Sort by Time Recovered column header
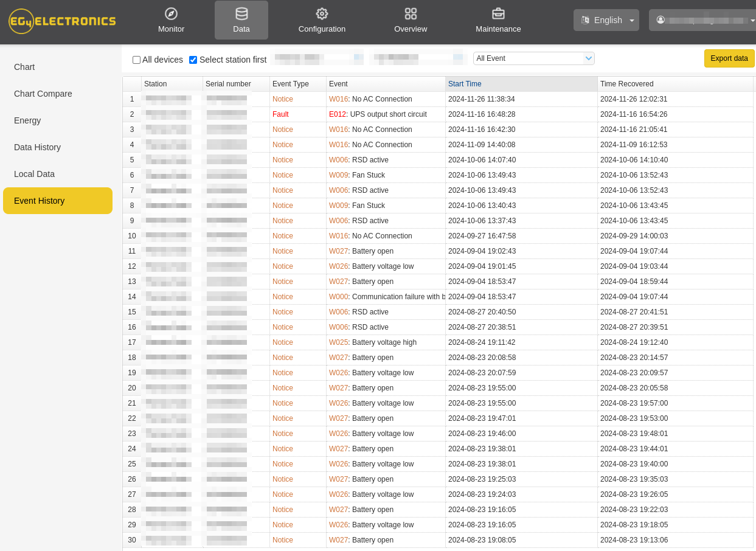 675,84
